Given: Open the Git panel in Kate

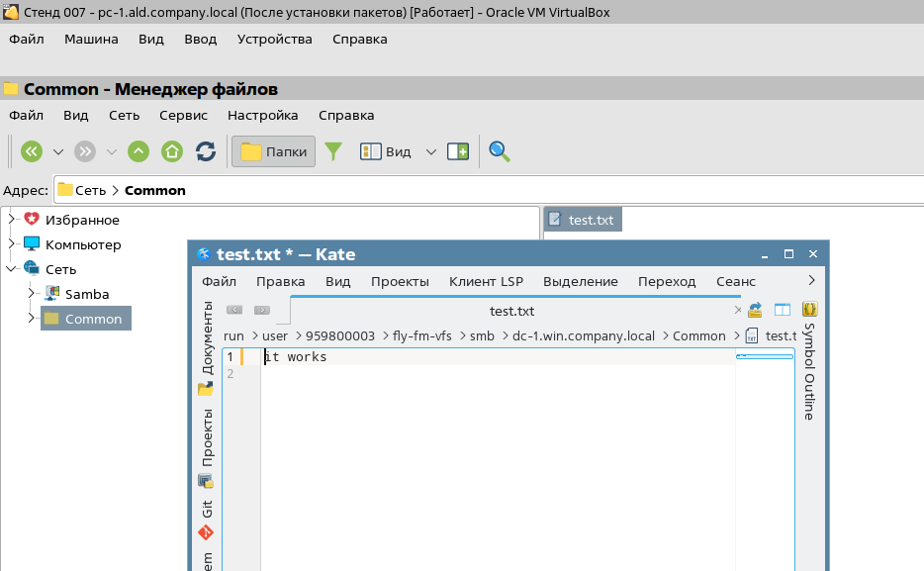Looking at the screenshot, I should 206,520.
